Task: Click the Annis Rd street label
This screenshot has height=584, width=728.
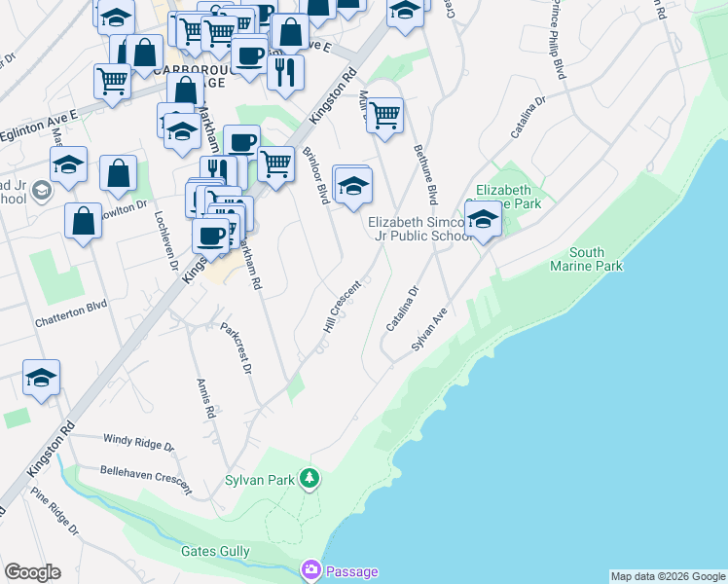Action: click(206, 399)
